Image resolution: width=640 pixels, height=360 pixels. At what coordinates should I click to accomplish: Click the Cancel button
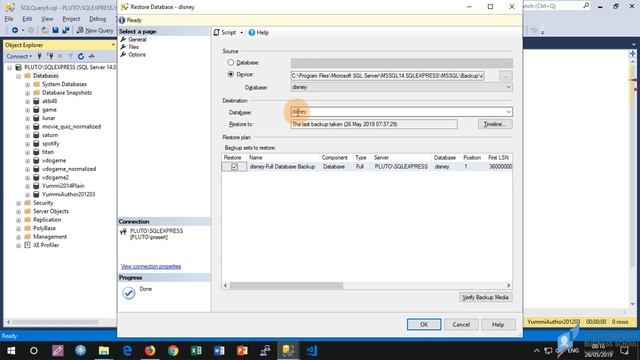(461, 324)
